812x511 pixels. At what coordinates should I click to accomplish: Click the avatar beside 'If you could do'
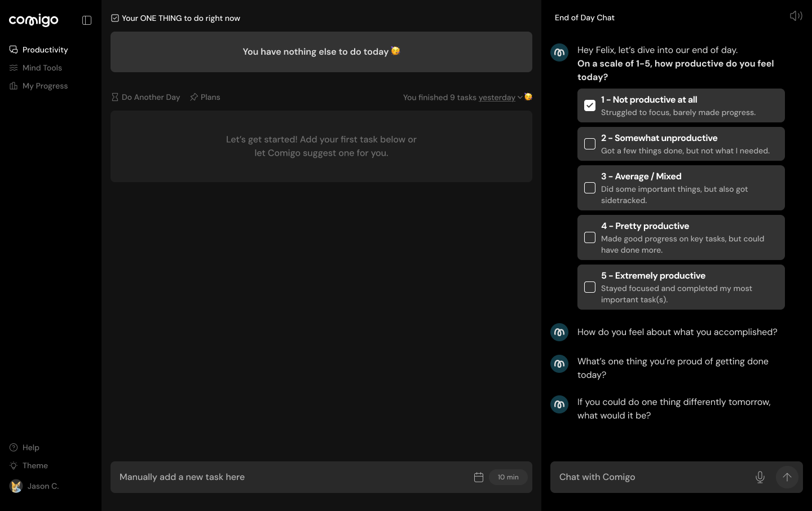coord(559,404)
